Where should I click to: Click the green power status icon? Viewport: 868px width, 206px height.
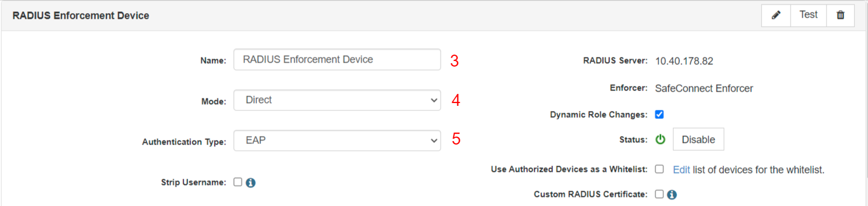click(660, 139)
